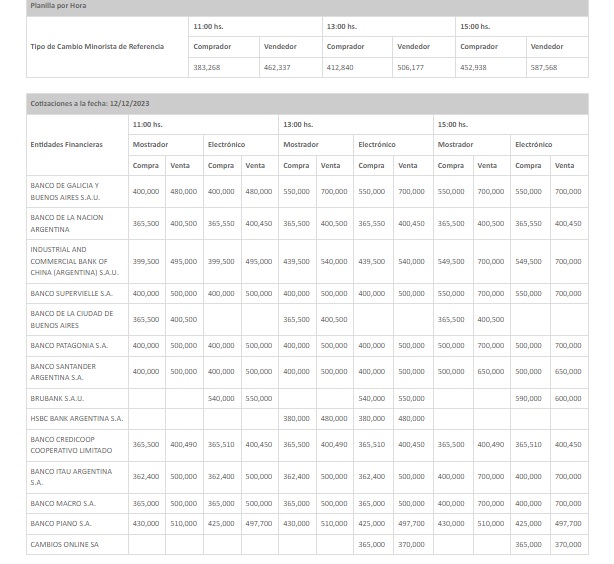Click reference buyer value 383,268
The image size is (614, 564).
coord(207,67)
